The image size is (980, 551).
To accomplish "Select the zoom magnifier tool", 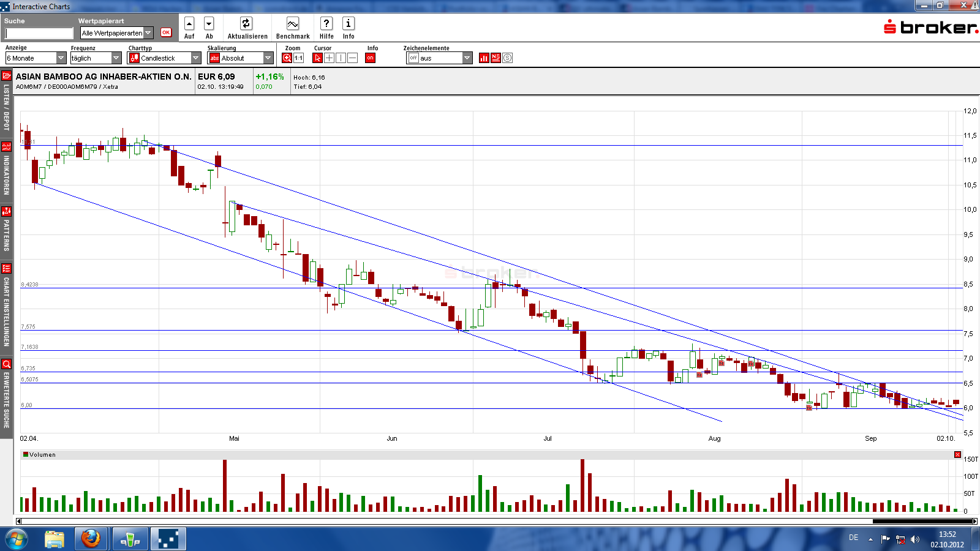I will click(286, 57).
